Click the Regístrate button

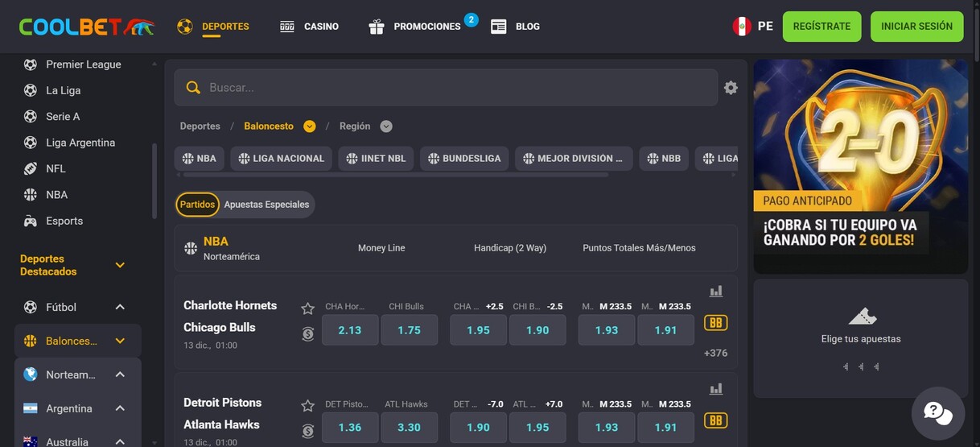821,27
